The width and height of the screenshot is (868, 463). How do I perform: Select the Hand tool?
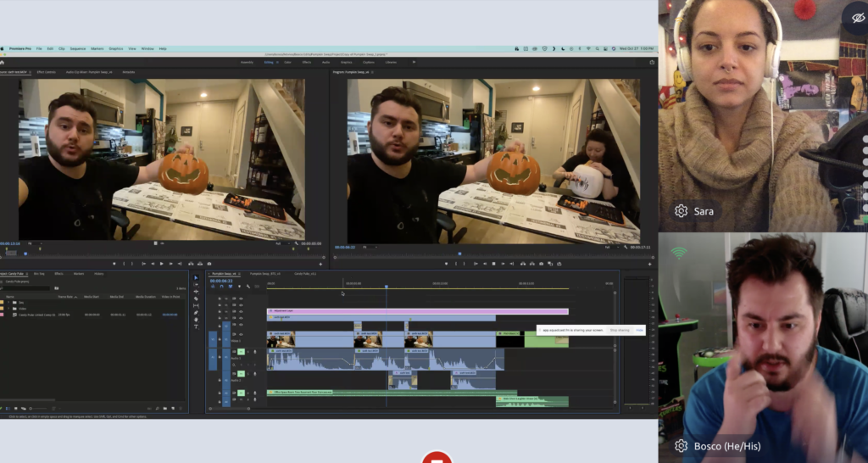pyautogui.click(x=196, y=320)
